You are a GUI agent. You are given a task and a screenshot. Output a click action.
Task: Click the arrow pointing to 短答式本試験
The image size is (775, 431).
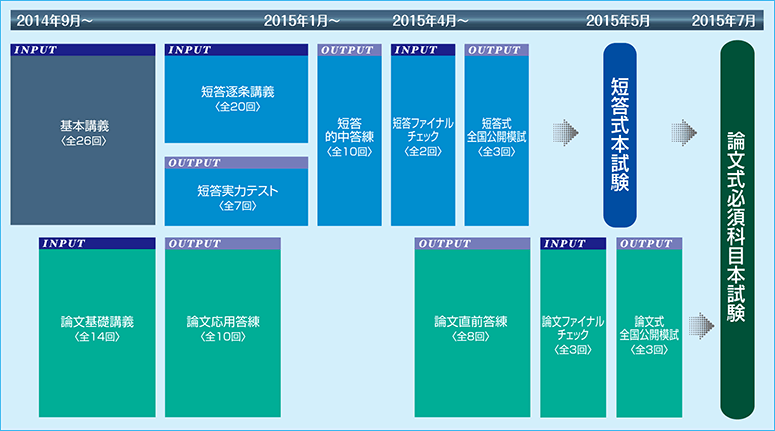coord(566,132)
